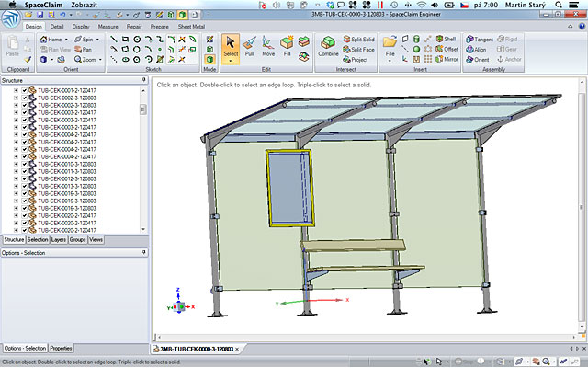Click the yellow-framed panel in the 3D model
The height and width of the screenshot is (368, 588).
290,188
